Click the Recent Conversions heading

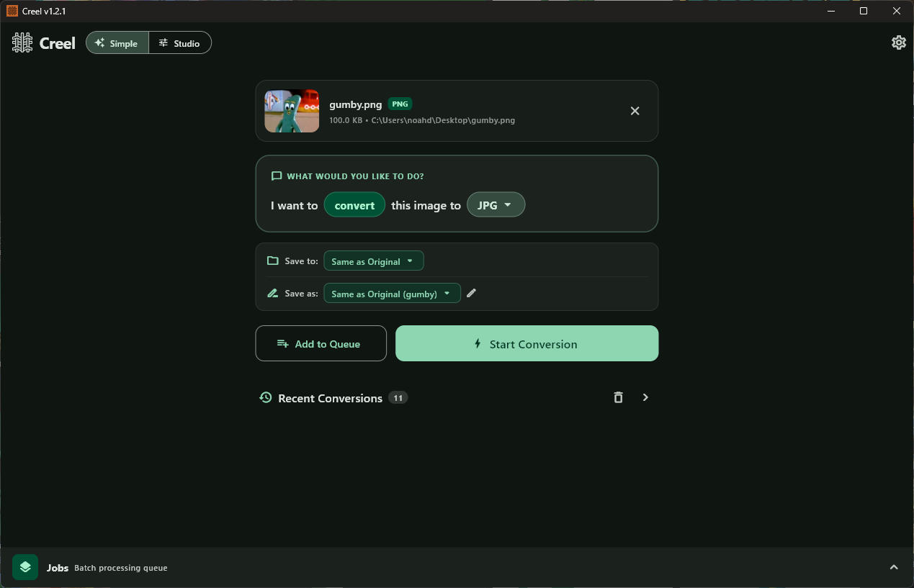coord(330,398)
